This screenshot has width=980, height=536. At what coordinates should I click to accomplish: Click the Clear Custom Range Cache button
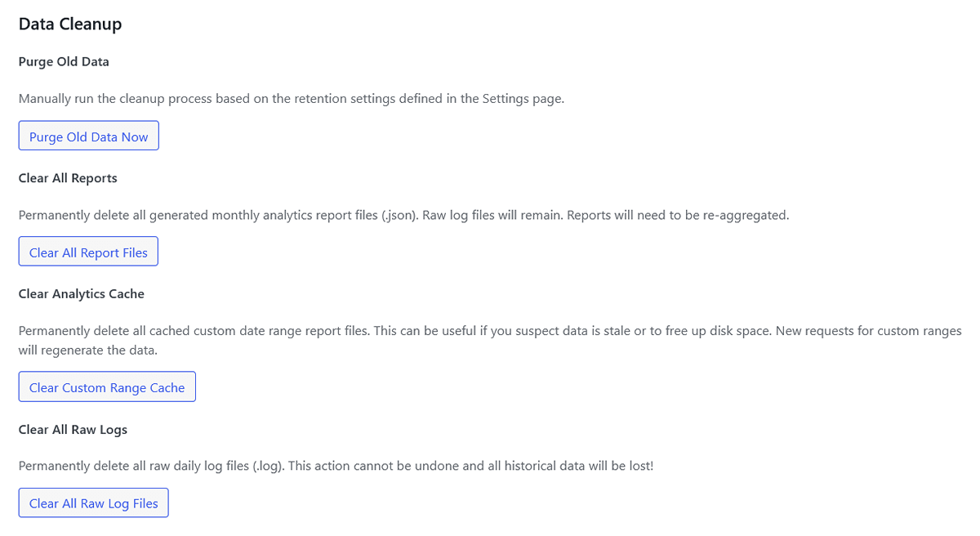[106, 386]
